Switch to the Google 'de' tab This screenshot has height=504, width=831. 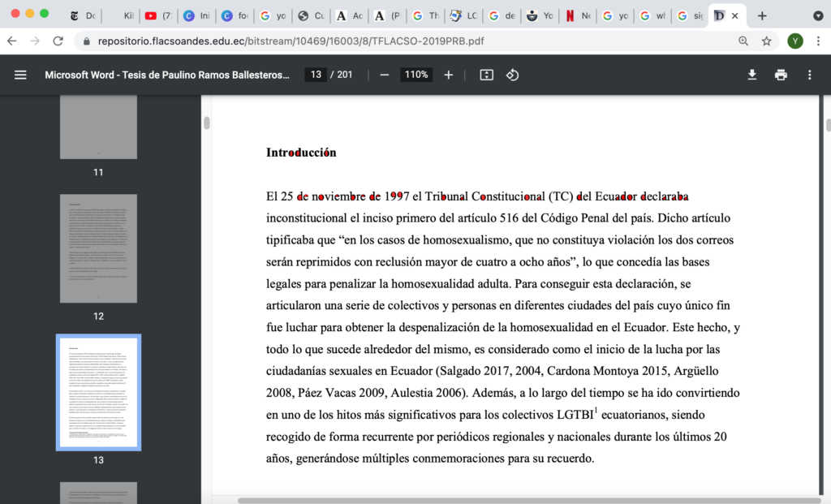click(502, 16)
